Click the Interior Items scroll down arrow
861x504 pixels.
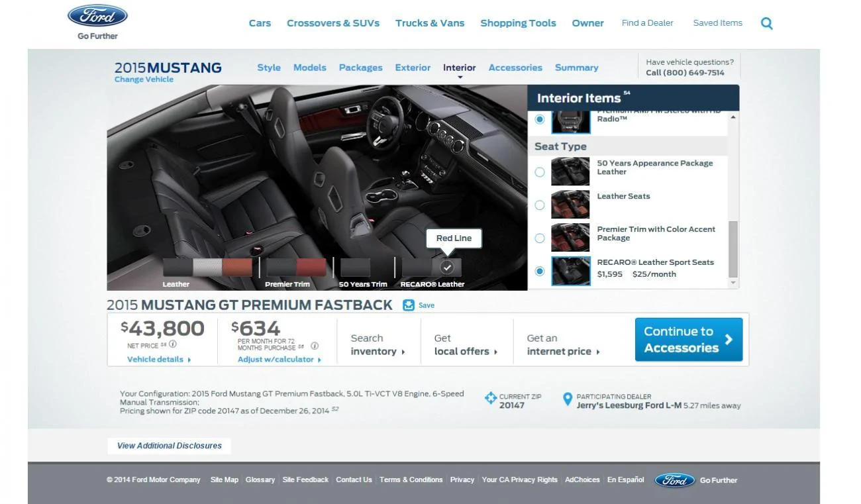[733, 283]
